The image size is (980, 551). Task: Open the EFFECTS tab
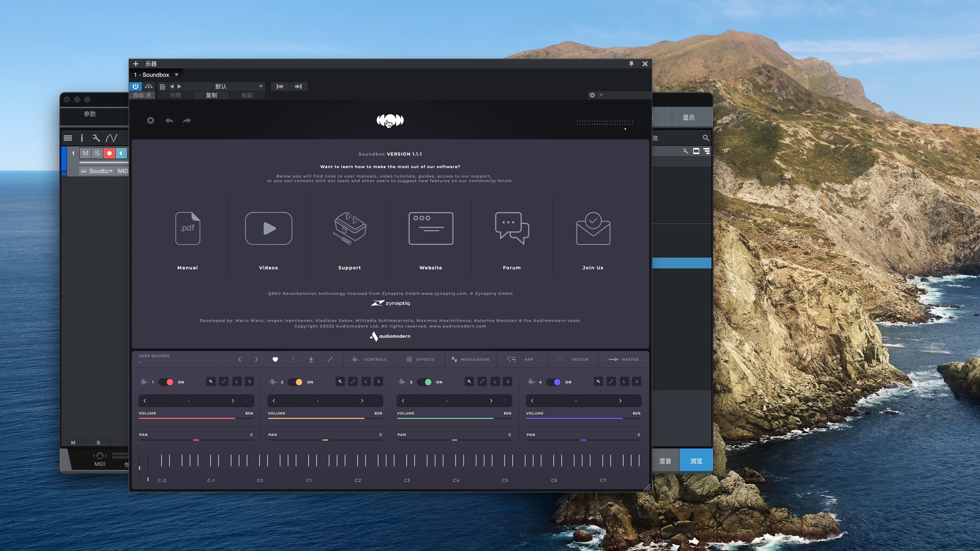click(x=420, y=360)
